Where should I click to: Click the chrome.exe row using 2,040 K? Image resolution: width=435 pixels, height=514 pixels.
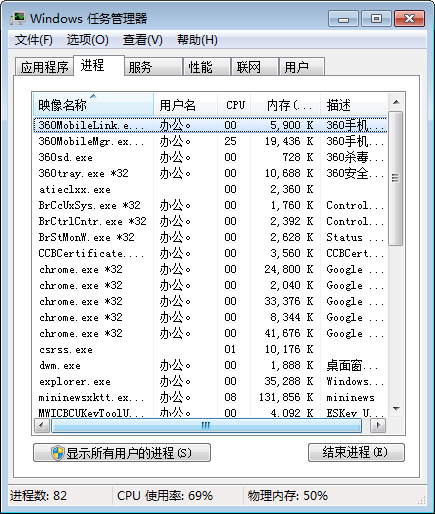210,285
